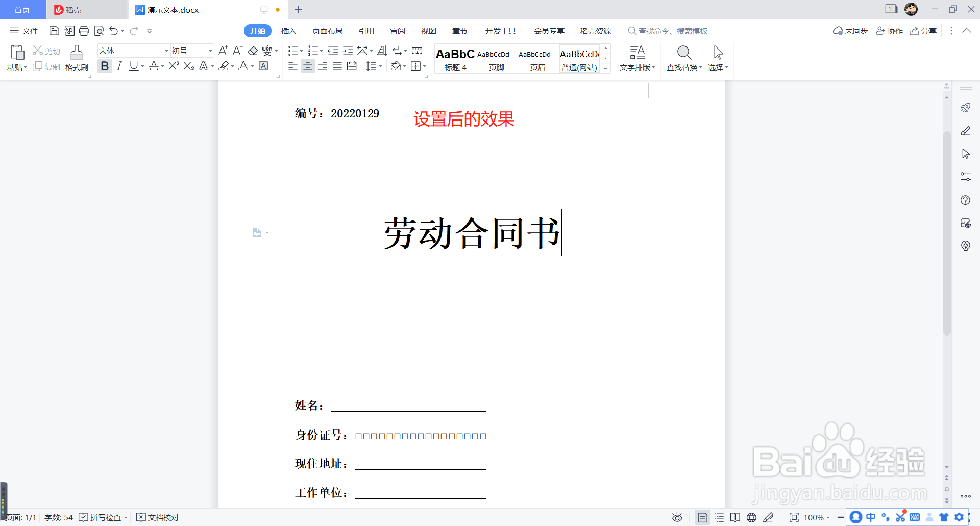
Task: Click the Not Synced (未同步) button
Action: [850, 31]
